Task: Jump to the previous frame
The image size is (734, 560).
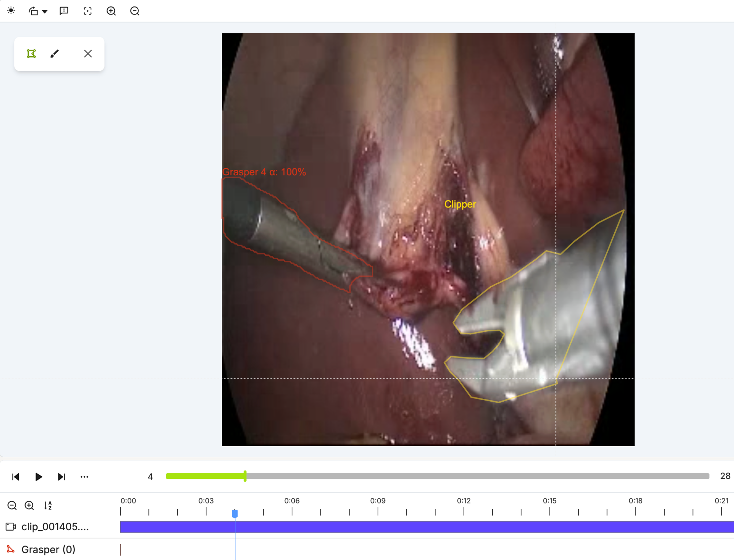Action: [x=16, y=477]
